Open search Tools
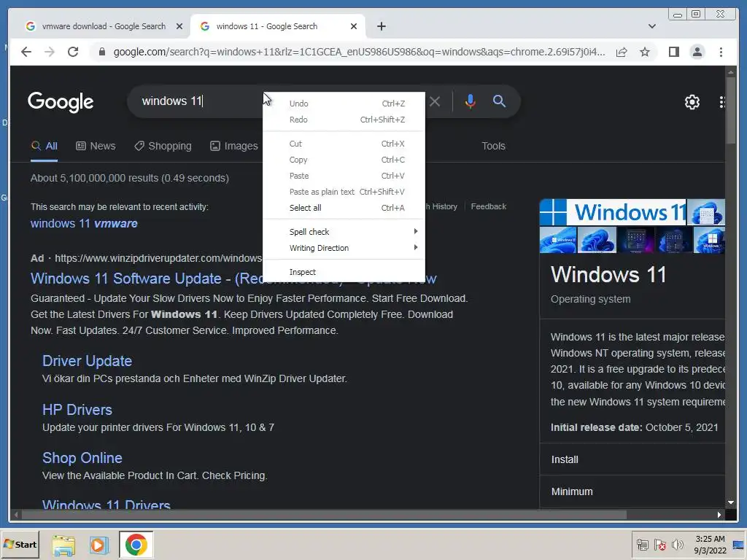The width and height of the screenshot is (747, 560). 493,146
